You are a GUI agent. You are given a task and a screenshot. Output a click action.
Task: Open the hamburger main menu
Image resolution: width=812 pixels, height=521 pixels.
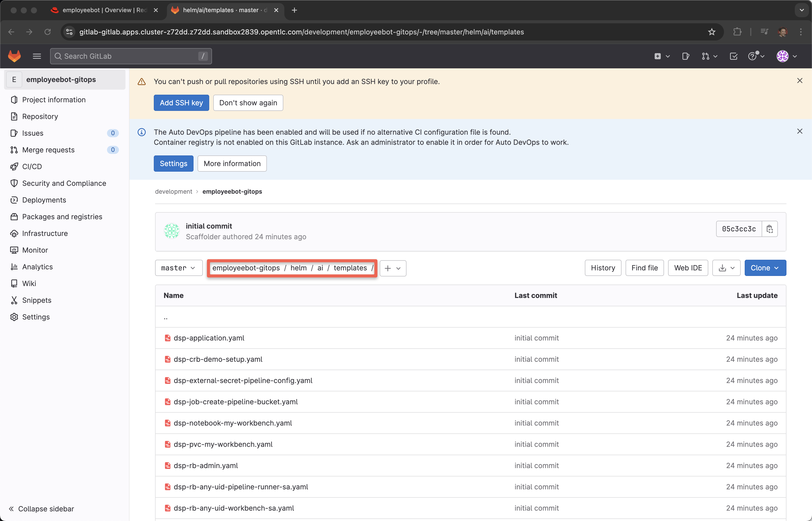pyautogui.click(x=37, y=56)
